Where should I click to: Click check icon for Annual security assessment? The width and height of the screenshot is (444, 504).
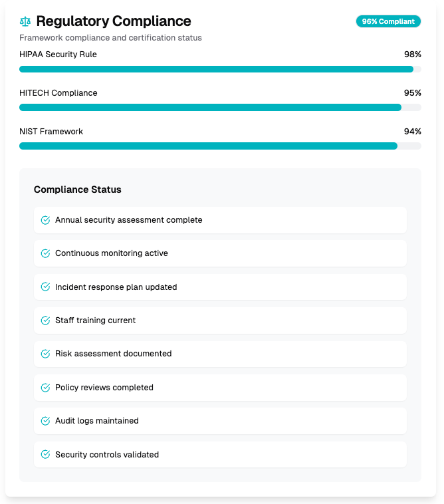point(45,220)
